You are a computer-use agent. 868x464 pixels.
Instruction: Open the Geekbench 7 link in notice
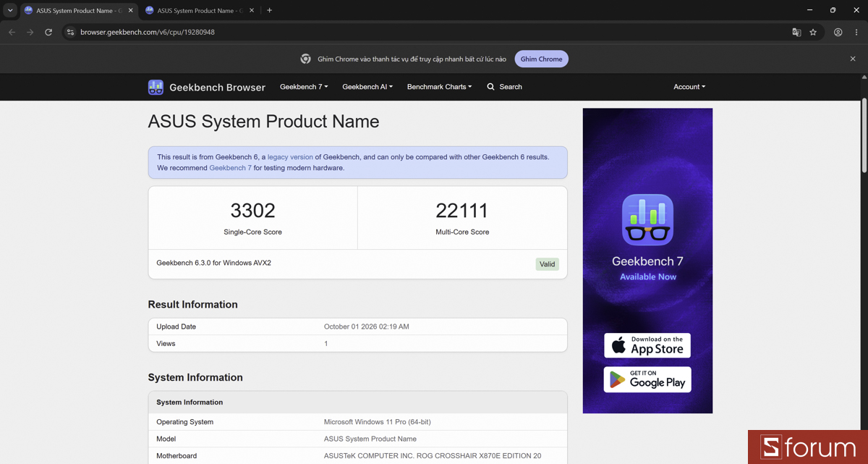coord(230,168)
